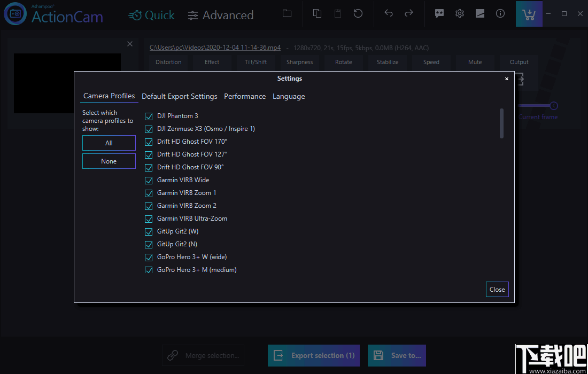Click the paste clipboard icon
588x374 pixels.
tap(338, 13)
